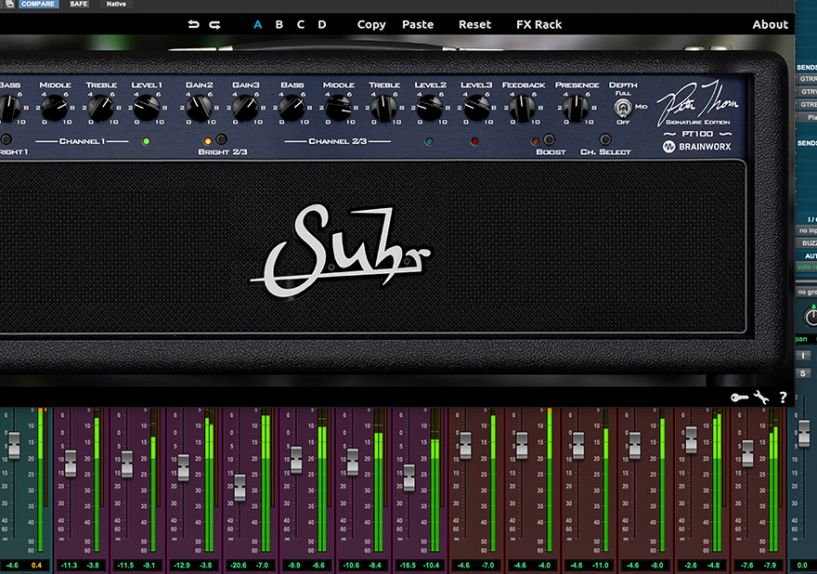Click the -20.6 volume value
The image size is (817, 574).
click(238, 565)
